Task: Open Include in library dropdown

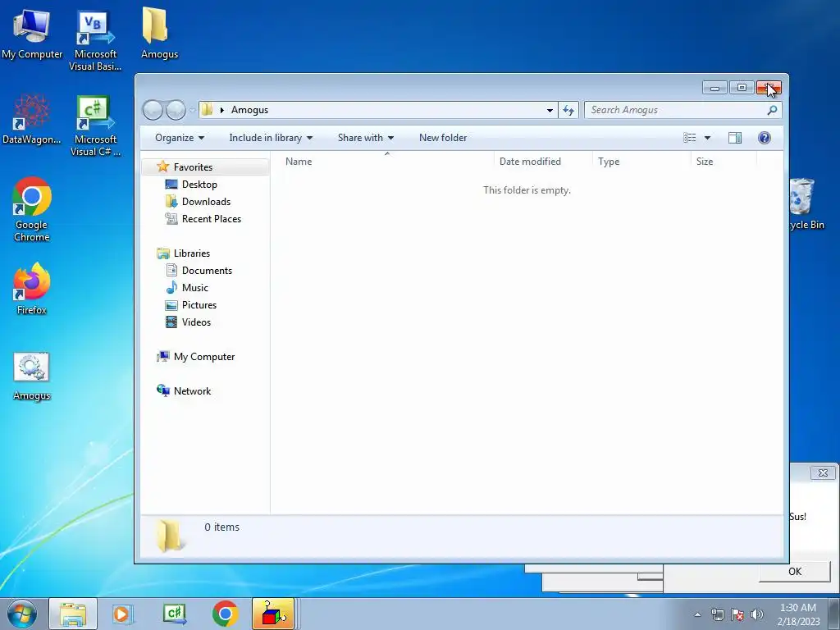Action: click(x=271, y=138)
